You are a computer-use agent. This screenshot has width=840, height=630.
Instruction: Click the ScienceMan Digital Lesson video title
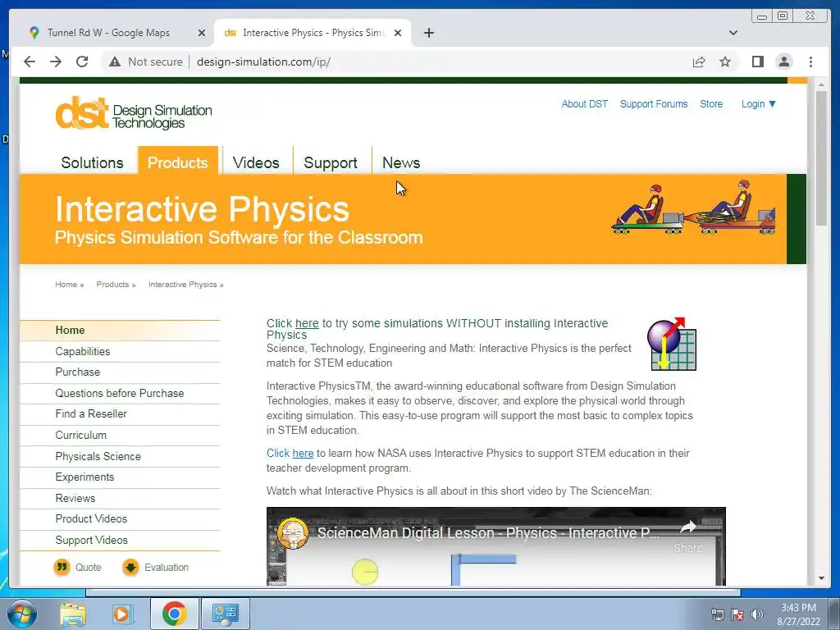coord(488,533)
